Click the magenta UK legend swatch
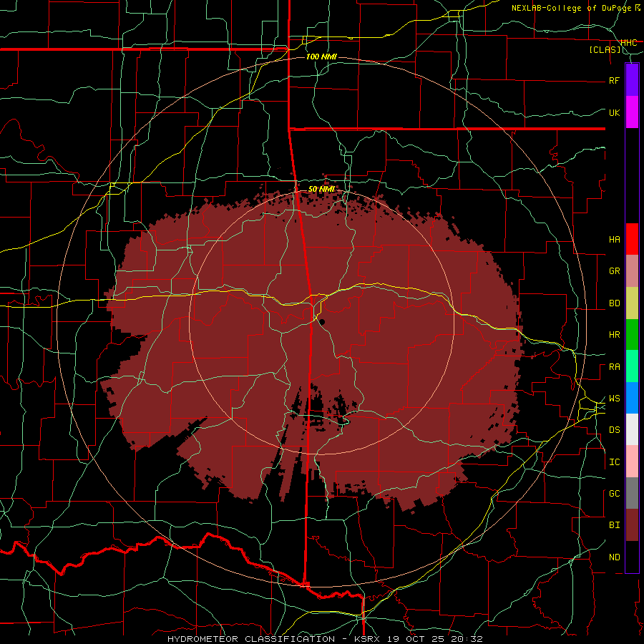The height and width of the screenshot is (644, 644). 632,112
